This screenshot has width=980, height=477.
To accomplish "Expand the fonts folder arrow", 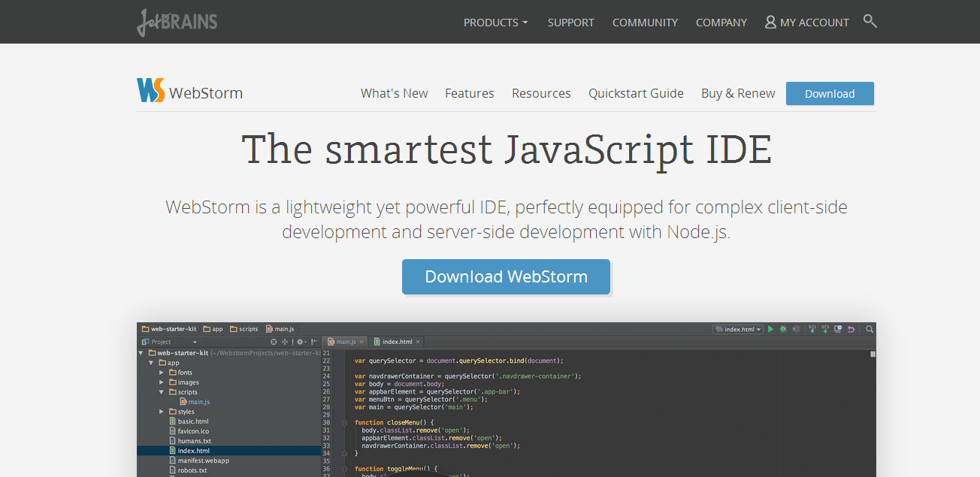I will [162, 373].
